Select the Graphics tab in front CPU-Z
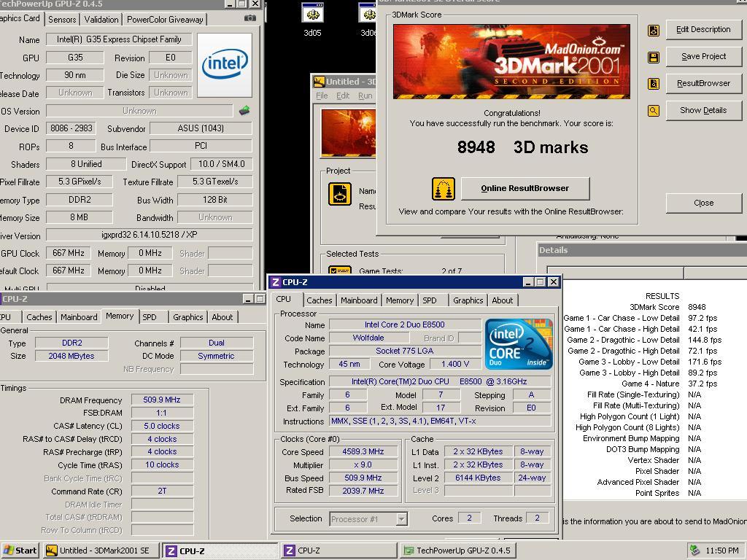The width and height of the screenshot is (747, 560). tap(468, 300)
